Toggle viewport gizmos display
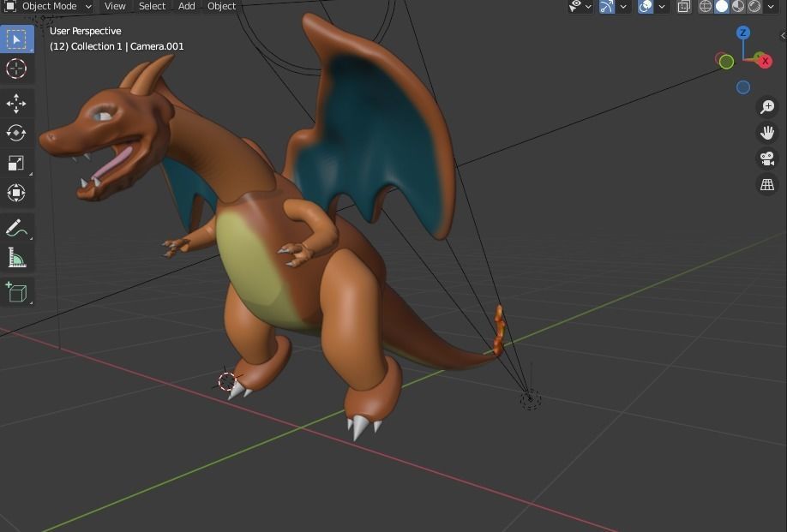This screenshot has width=787, height=532. pyautogui.click(x=607, y=7)
